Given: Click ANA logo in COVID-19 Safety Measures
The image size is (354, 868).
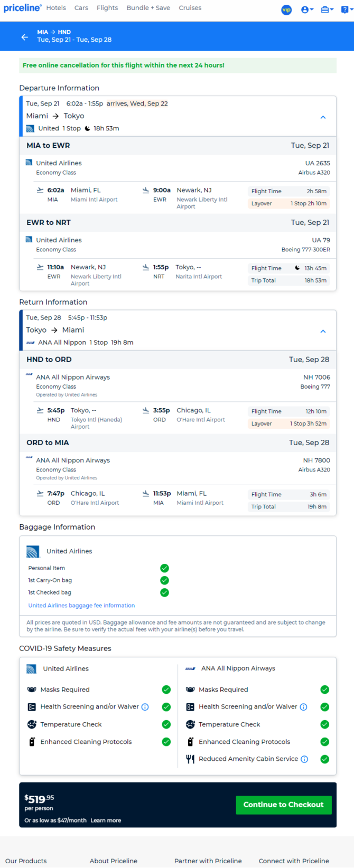Looking at the screenshot, I should click(x=190, y=668).
